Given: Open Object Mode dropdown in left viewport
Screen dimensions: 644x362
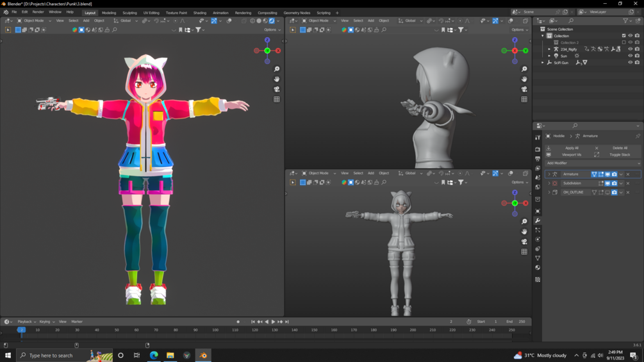Looking at the screenshot, I should click(x=32, y=21).
